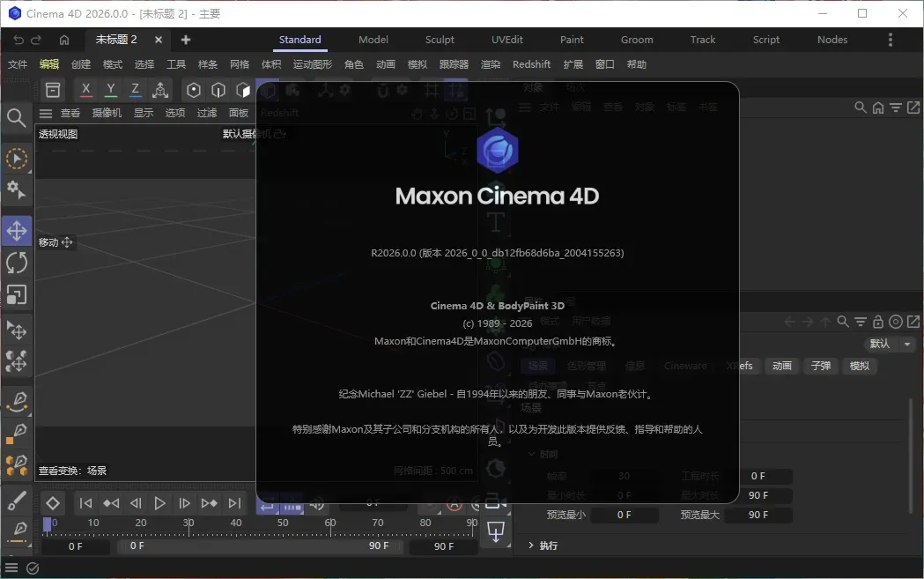Toggle the Attribute Manager lock icon
The height and width of the screenshot is (579, 924).
coord(878,322)
